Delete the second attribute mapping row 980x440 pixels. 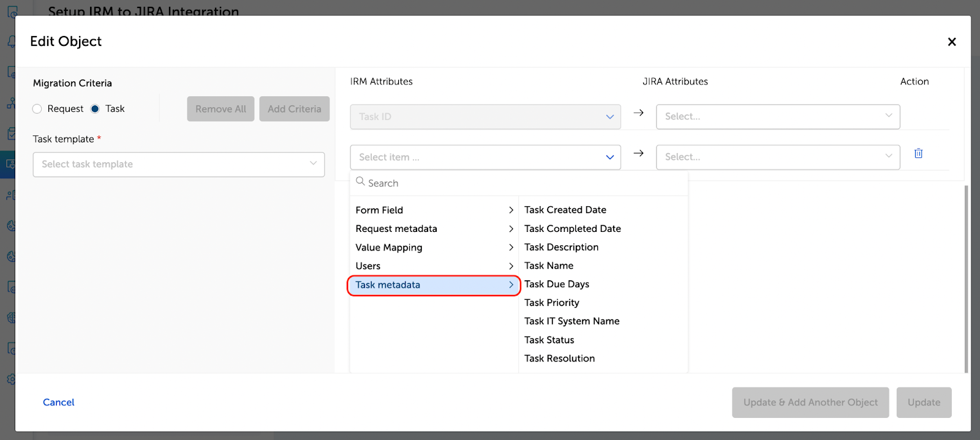918,154
